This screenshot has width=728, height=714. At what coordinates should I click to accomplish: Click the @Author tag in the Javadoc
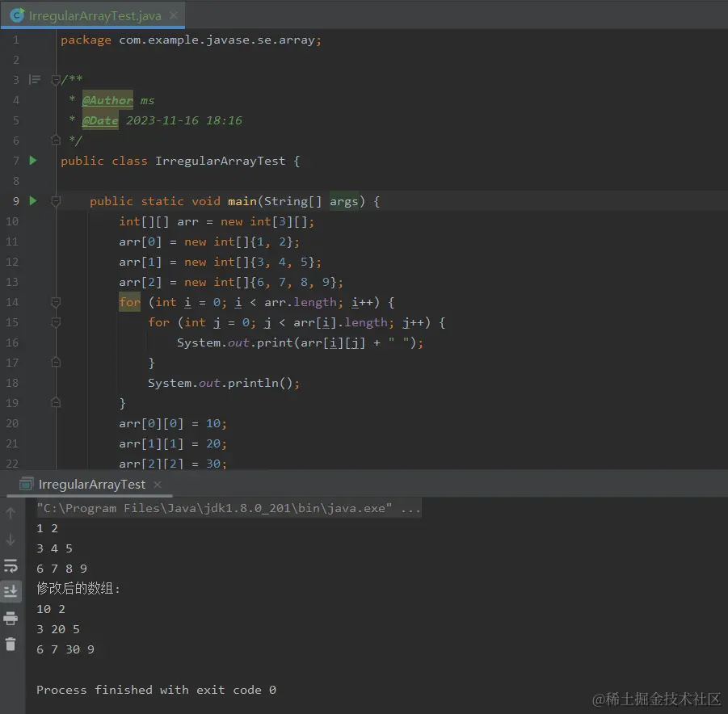107,100
